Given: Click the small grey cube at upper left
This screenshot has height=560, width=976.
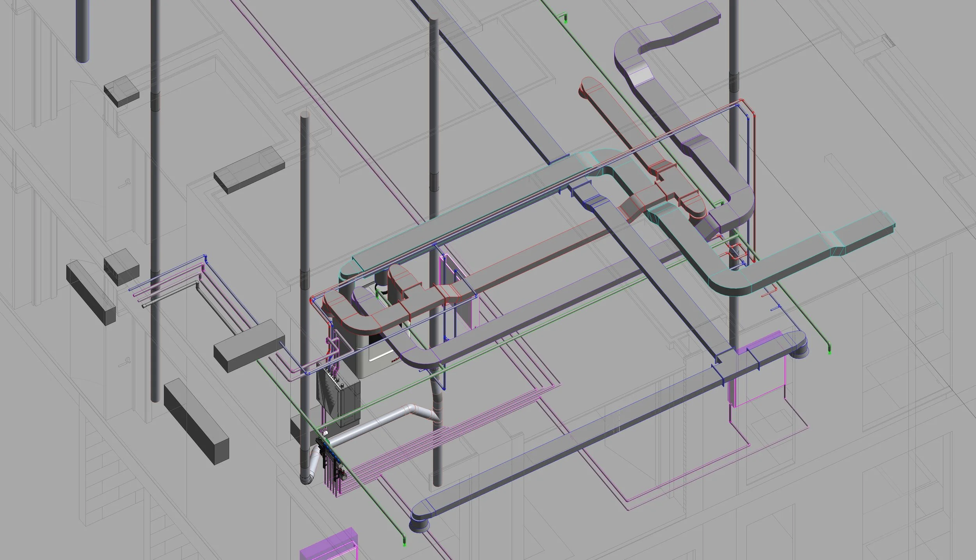Looking at the screenshot, I should [x=121, y=91].
